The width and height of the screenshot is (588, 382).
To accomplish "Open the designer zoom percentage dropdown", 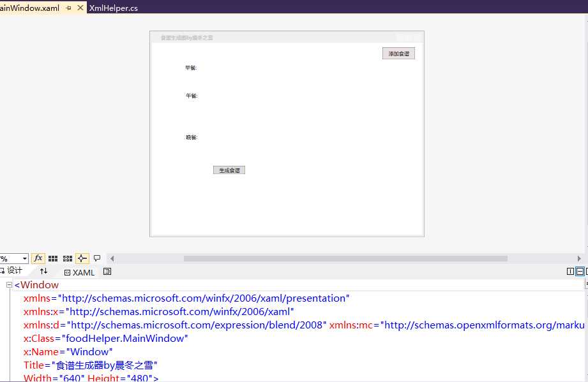I will (x=25, y=258).
